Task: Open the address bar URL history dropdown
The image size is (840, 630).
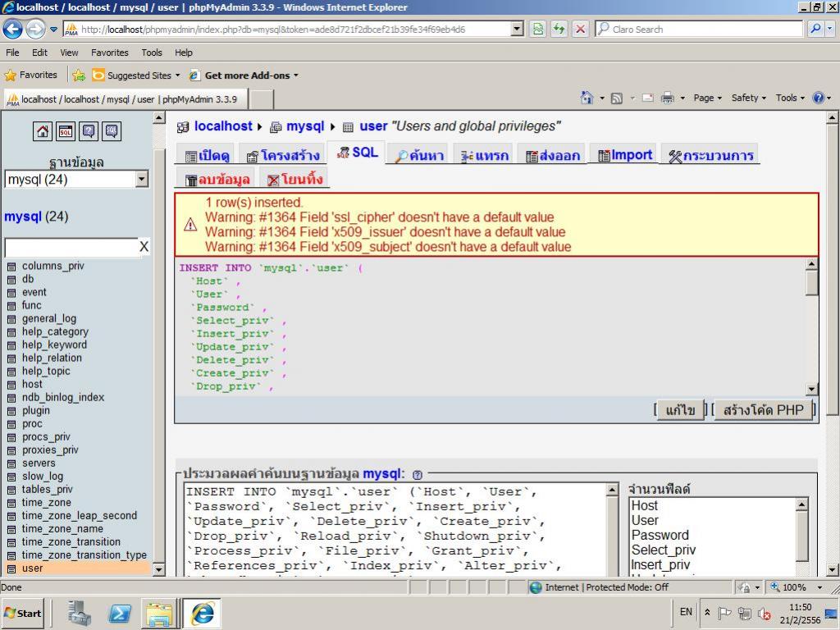Action: pos(517,29)
